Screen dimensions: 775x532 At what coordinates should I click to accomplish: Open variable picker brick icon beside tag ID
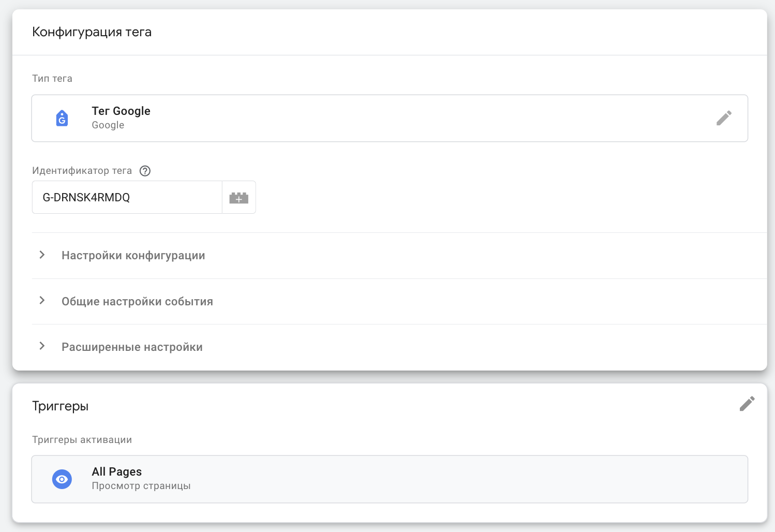tap(239, 197)
